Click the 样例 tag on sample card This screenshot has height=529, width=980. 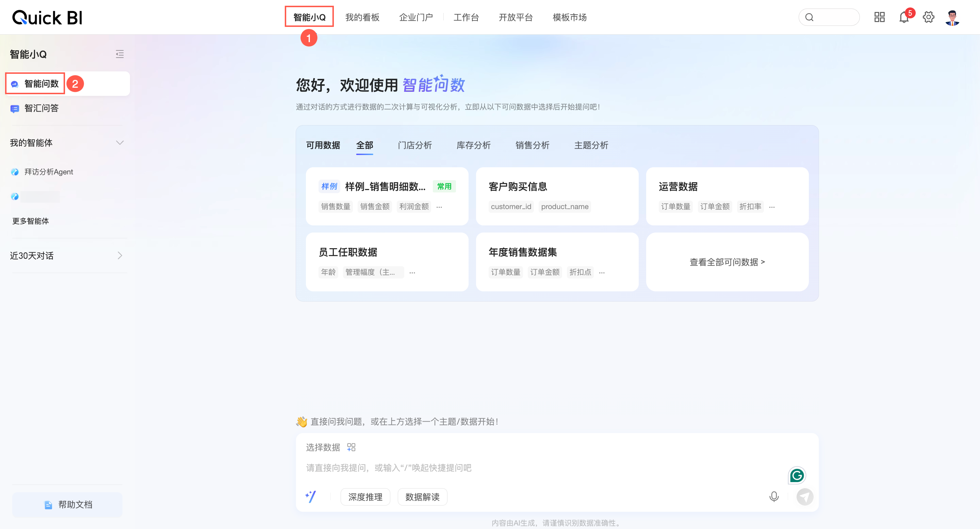(x=329, y=187)
